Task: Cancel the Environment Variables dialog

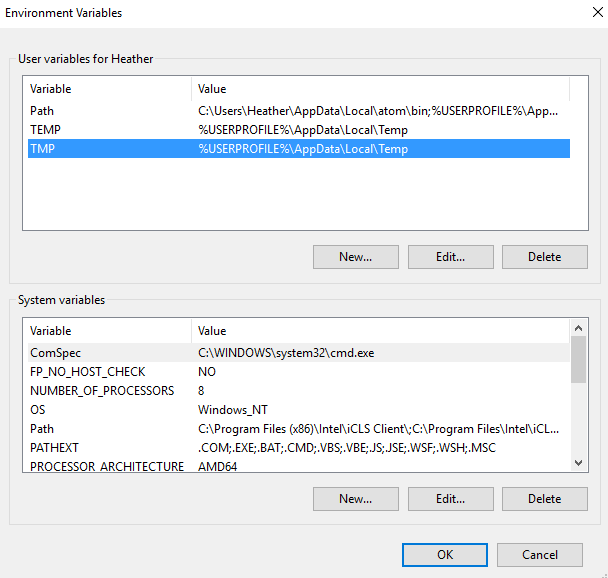Action: [x=540, y=554]
